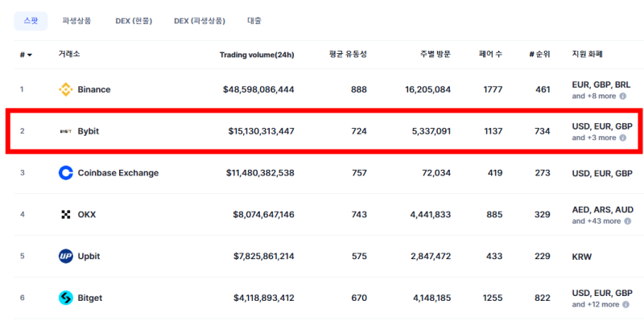Click OKX volume $8,074,647,146
Viewport: 644px width, 325px height.
pyautogui.click(x=264, y=214)
